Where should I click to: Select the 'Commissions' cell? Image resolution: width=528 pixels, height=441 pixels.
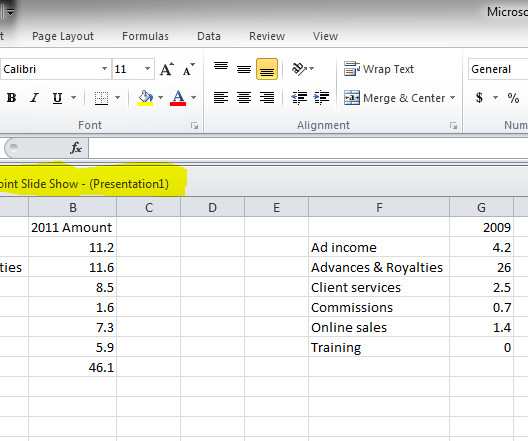(379, 307)
